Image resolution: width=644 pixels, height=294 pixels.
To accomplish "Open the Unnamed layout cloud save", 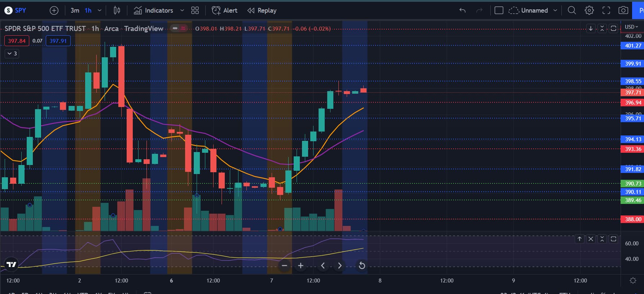I will tap(528, 10).
